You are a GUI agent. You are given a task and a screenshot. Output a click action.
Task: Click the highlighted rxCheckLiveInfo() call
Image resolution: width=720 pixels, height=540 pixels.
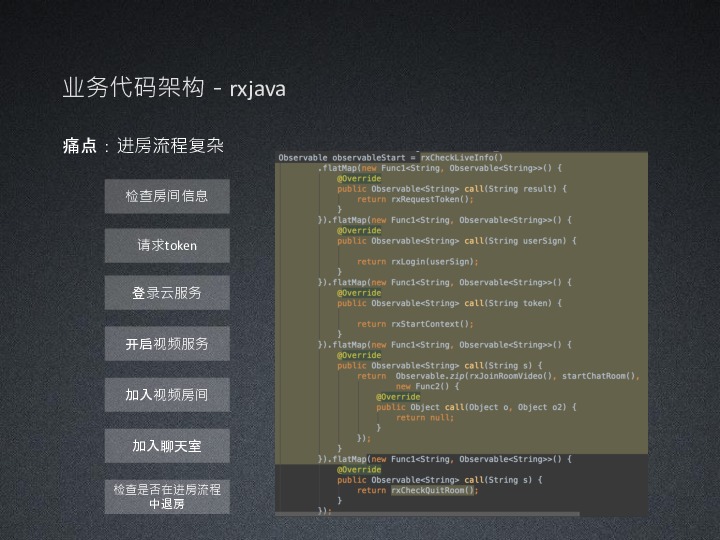pyautogui.click(x=461, y=158)
